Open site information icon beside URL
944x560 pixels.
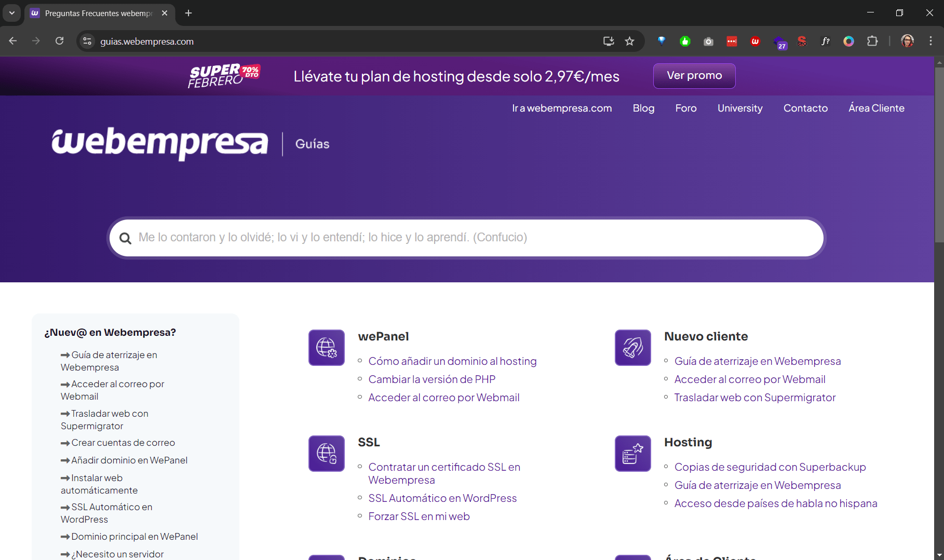tap(87, 41)
